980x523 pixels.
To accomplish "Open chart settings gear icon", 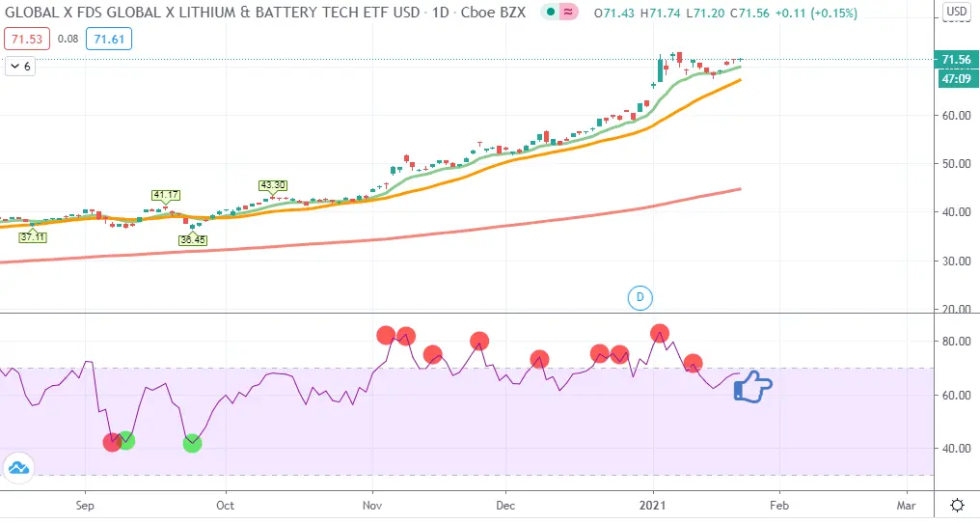I will coord(957,505).
